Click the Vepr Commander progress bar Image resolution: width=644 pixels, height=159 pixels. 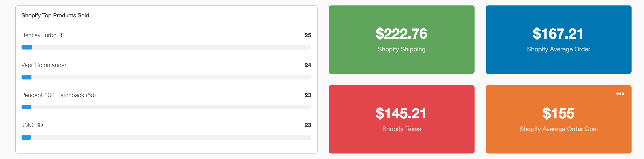click(166, 77)
